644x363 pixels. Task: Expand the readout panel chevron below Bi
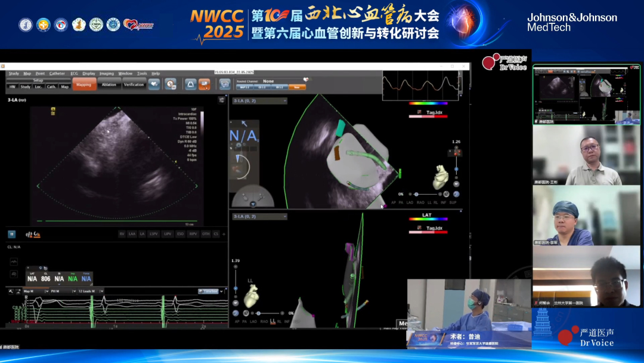pos(59,284)
